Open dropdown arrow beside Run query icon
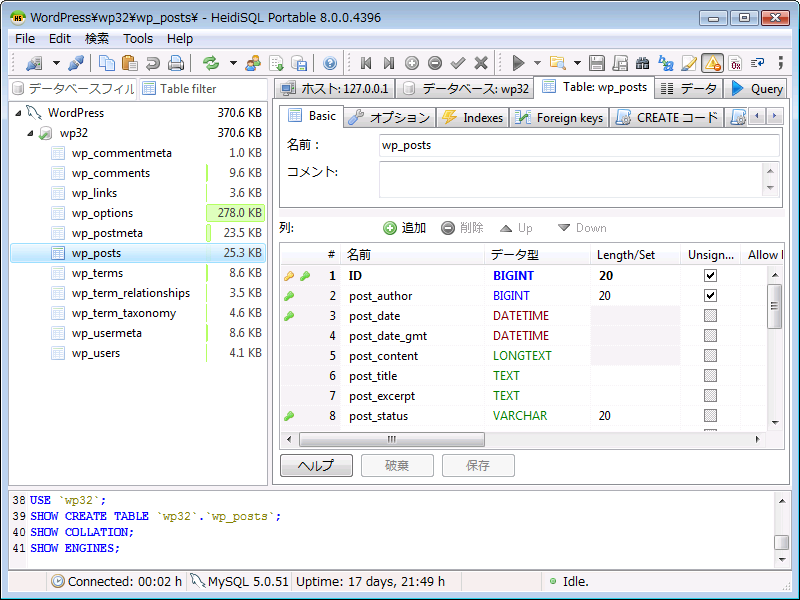This screenshot has width=800, height=600. tap(537, 63)
